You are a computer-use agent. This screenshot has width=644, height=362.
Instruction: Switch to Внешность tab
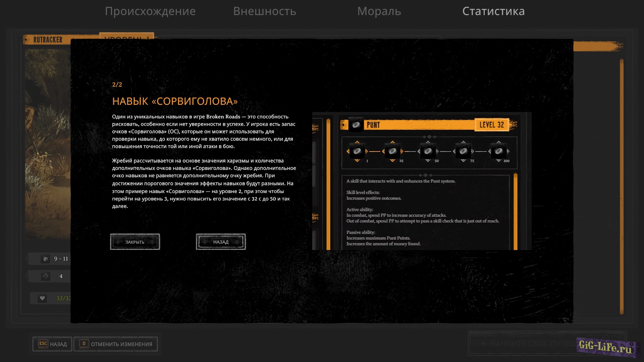(265, 11)
